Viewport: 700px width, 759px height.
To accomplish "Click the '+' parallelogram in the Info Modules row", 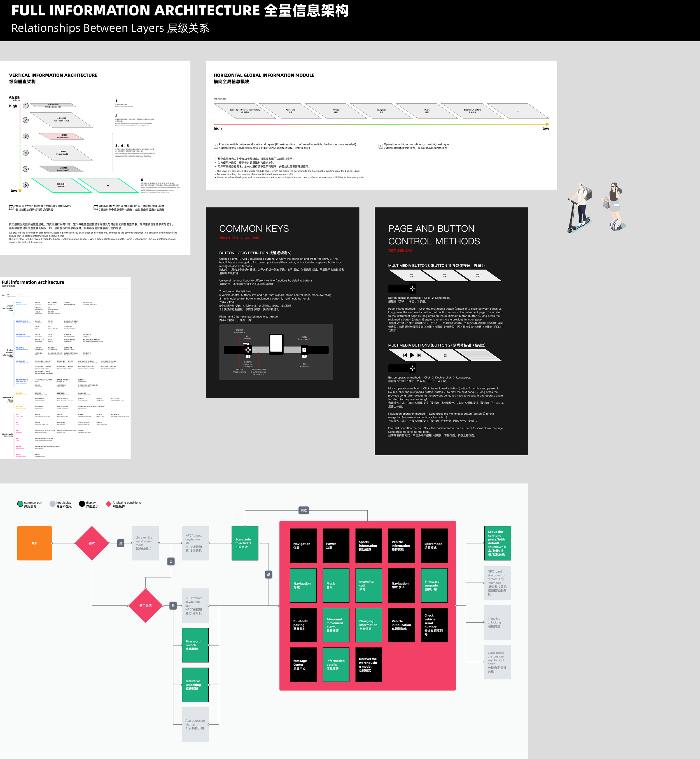I will [x=518, y=111].
